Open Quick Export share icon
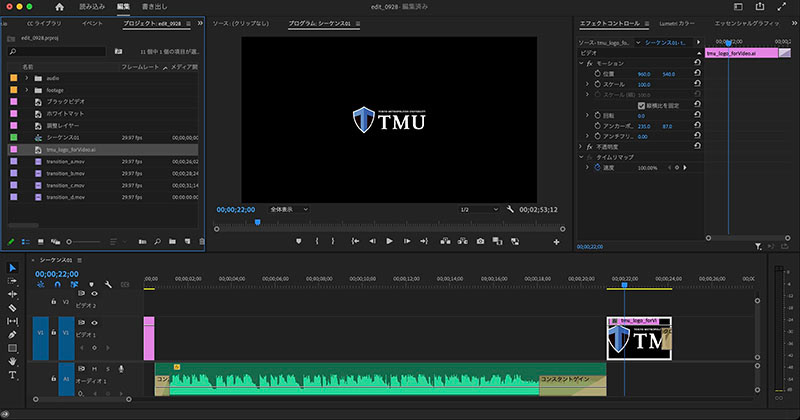This screenshot has width=800, height=420. point(760,7)
